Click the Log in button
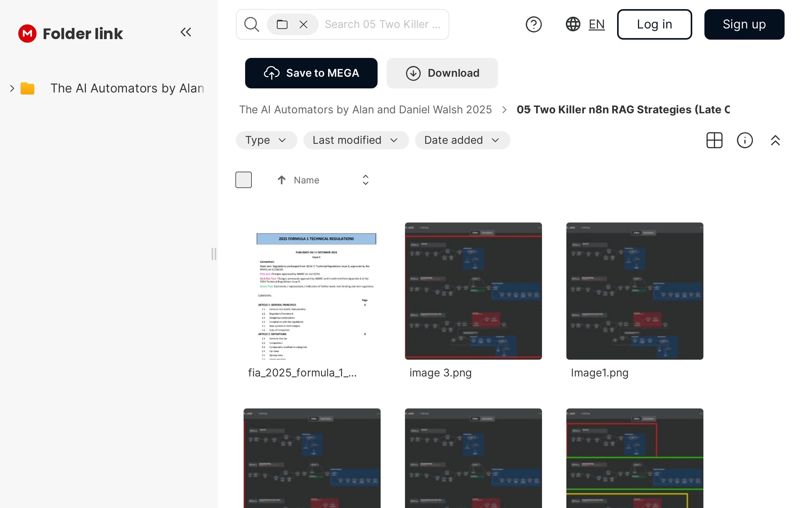The width and height of the screenshot is (812, 508). 654,25
